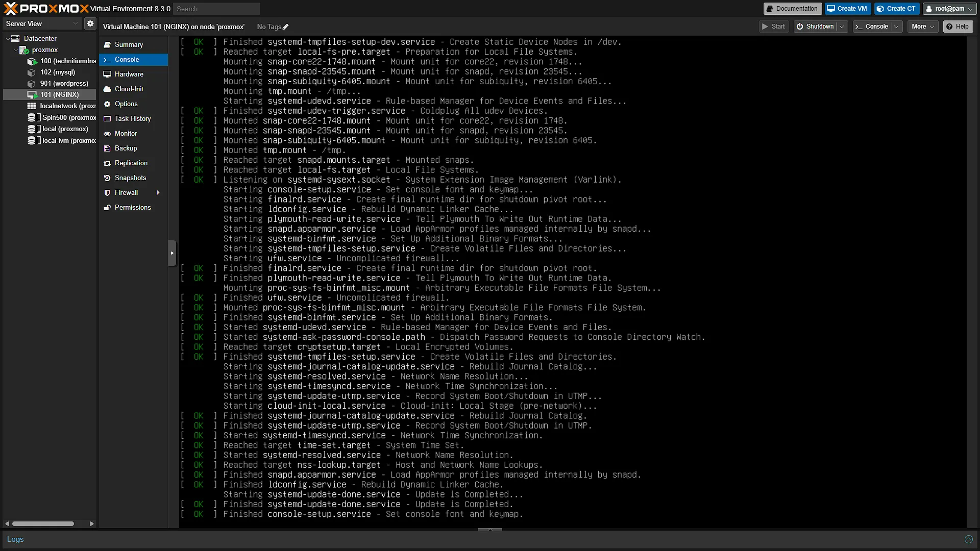980x551 pixels.
Task: Click the container icon for 100 (technitiumdns)
Action: click(x=32, y=61)
